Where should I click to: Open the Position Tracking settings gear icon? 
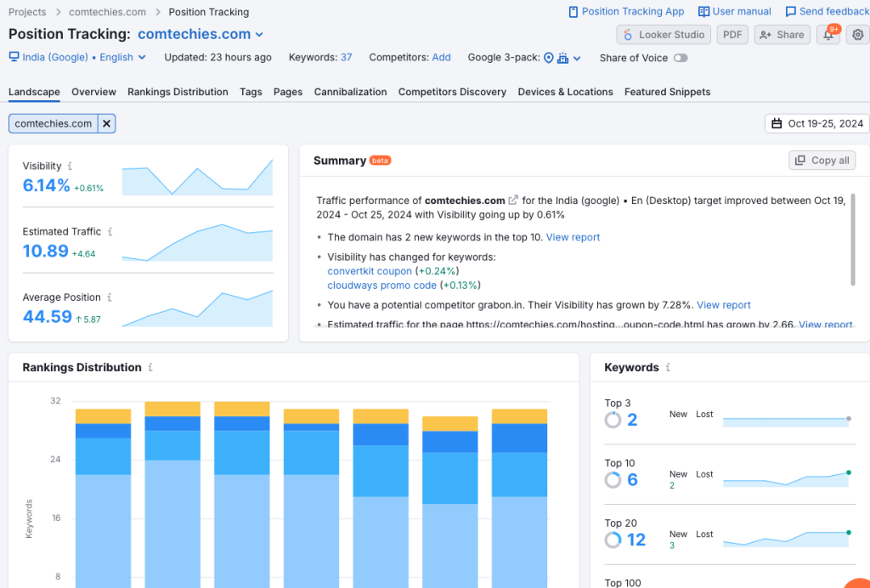click(x=857, y=35)
